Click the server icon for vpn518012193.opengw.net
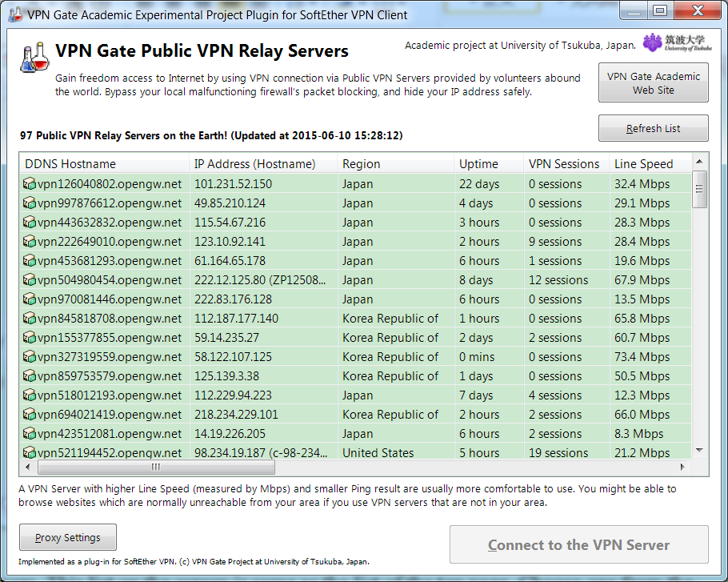 (x=30, y=395)
